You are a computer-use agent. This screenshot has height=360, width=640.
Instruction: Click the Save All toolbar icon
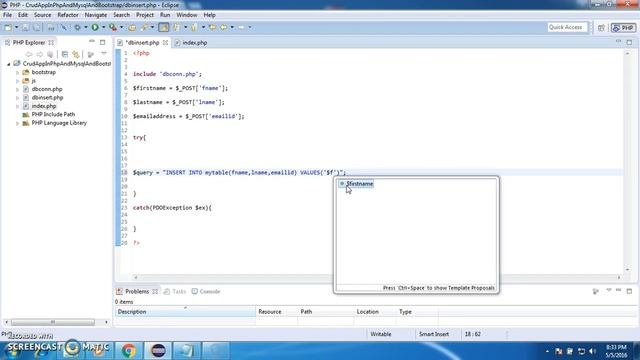[37, 27]
